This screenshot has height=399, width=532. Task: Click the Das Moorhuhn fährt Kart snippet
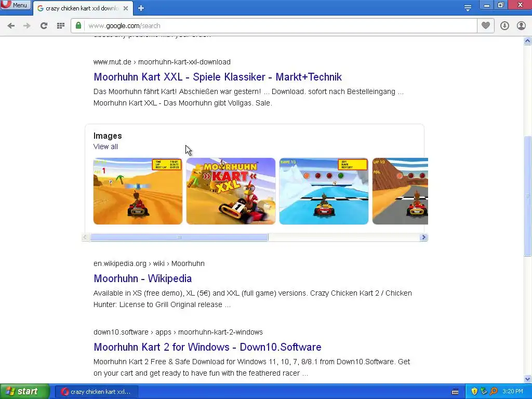pyautogui.click(x=248, y=97)
